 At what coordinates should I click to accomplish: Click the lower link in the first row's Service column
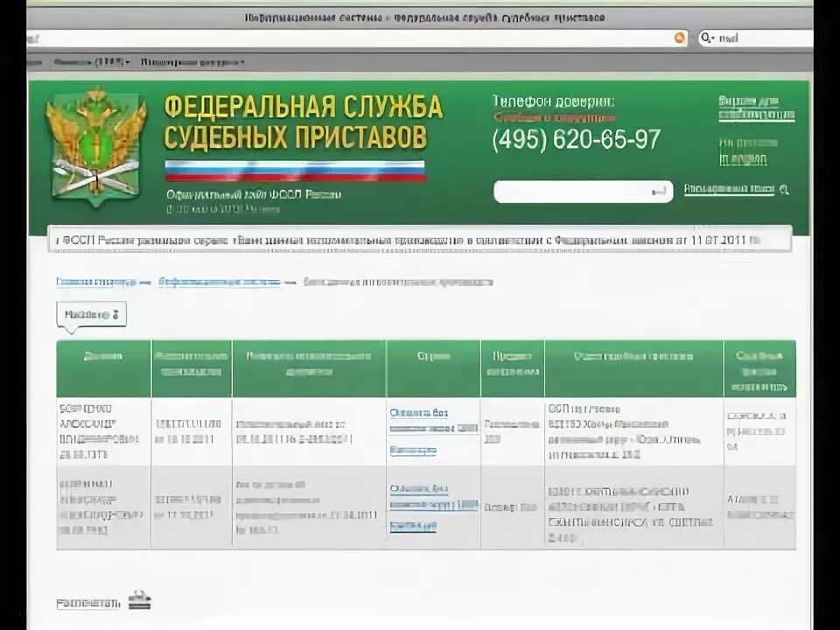[x=413, y=451]
